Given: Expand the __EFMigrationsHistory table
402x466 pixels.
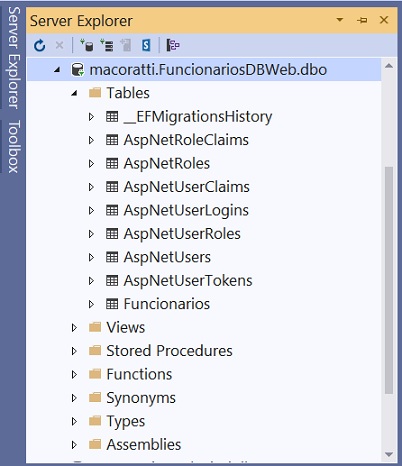Looking at the screenshot, I should point(91,117).
